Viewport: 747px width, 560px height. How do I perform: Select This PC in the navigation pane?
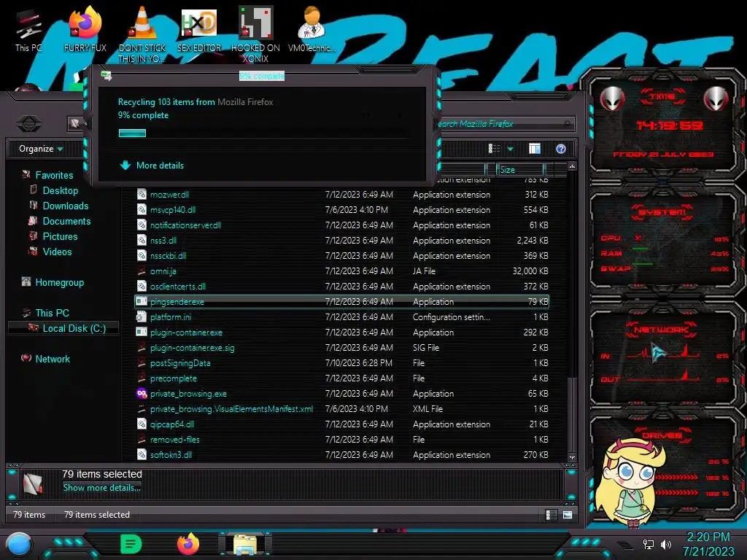[x=52, y=313]
